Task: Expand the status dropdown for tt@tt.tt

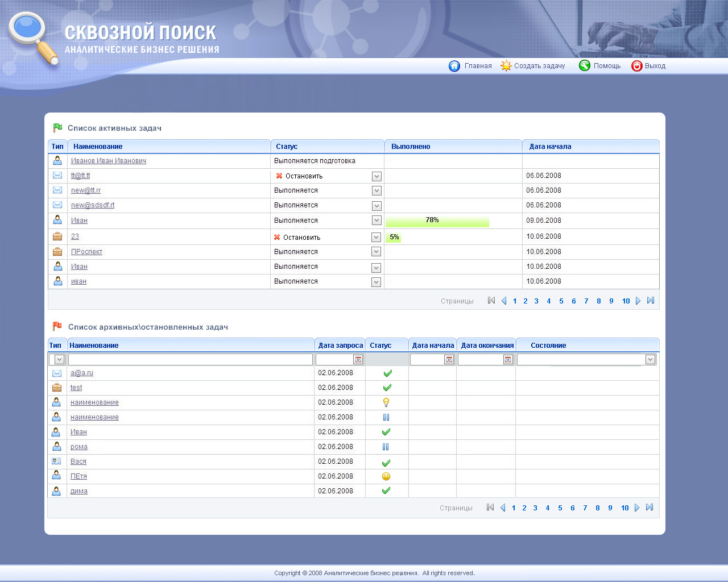Action: coord(377,176)
